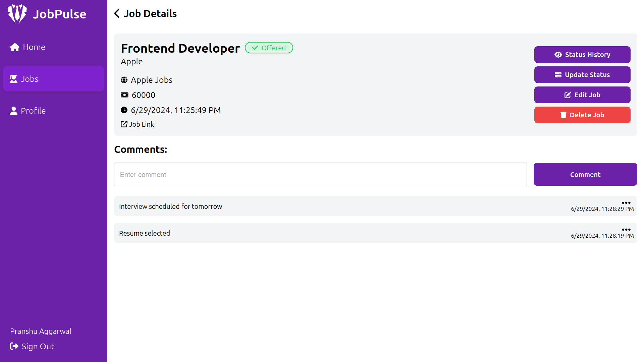Image resolution: width=644 pixels, height=362 pixels.
Task: Go back using the Job Details arrow
Action: [x=117, y=13]
